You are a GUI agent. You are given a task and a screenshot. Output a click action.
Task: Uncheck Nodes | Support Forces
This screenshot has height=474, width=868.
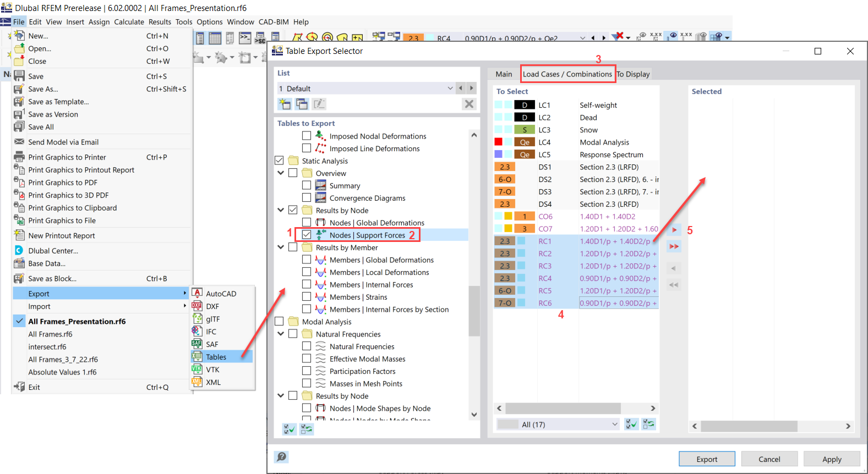(x=307, y=235)
